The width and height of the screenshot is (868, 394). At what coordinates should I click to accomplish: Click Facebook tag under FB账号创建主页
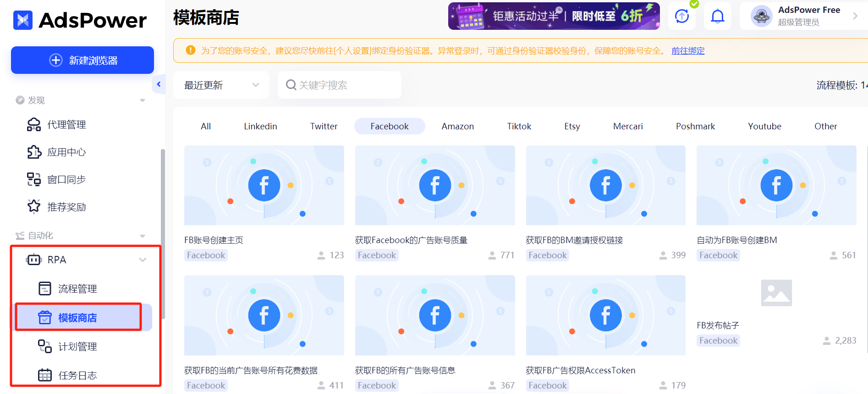tap(206, 255)
